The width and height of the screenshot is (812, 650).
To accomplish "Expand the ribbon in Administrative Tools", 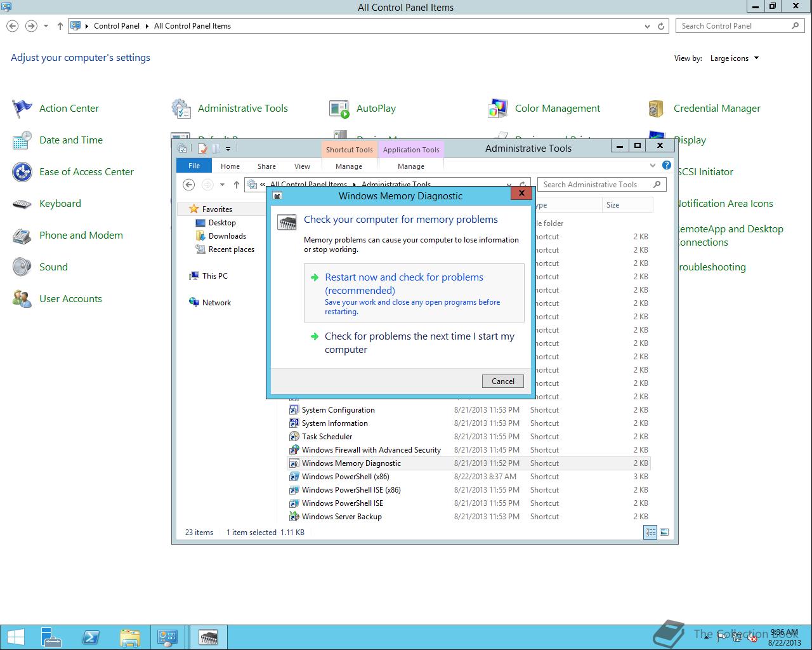I will click(x=653, y=165).
